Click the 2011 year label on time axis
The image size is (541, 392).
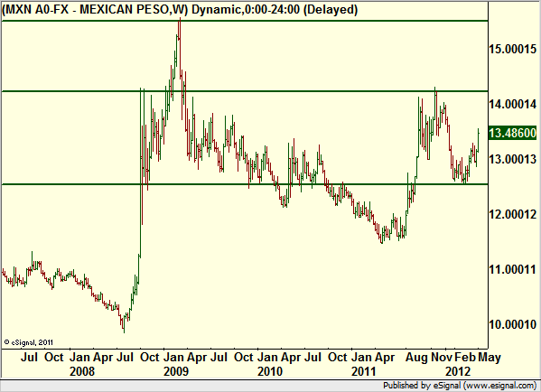pos(364,371)
